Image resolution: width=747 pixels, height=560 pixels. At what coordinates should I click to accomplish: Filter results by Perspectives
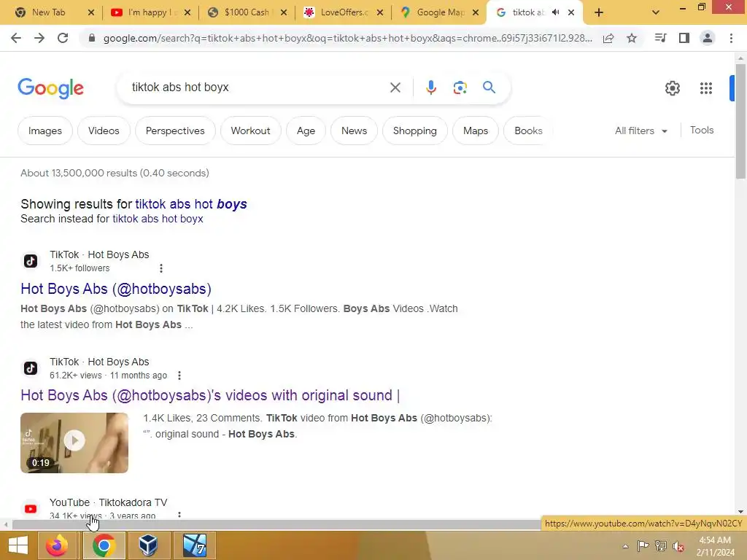175,131
